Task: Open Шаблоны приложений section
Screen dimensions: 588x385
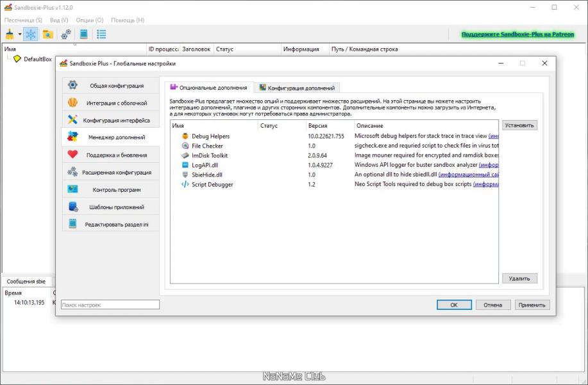Action: [x=111, y=207]
